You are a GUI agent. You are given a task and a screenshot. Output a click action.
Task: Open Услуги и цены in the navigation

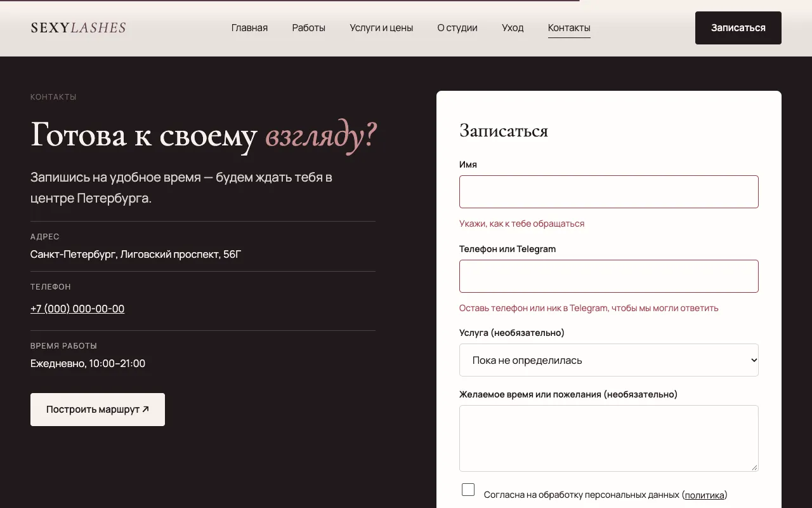point(381,28)
